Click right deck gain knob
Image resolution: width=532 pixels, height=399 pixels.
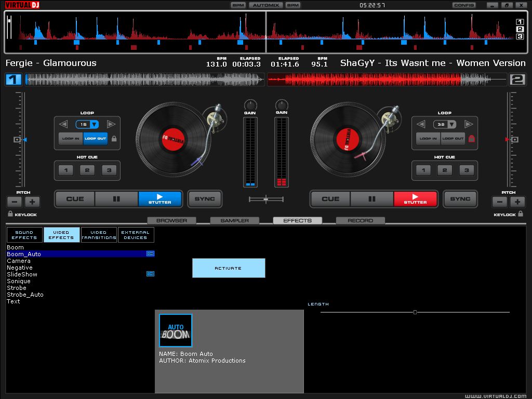click(x=282, y=105)
